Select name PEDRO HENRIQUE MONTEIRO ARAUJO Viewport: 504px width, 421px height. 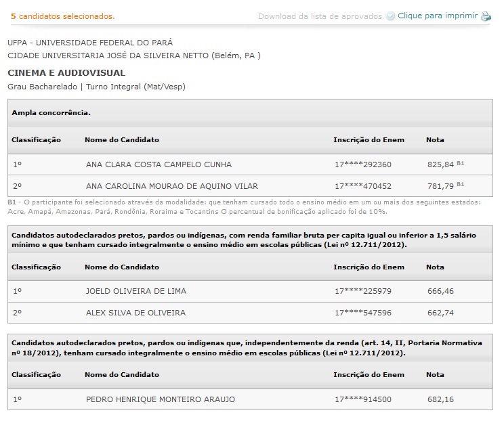point(161,399)
